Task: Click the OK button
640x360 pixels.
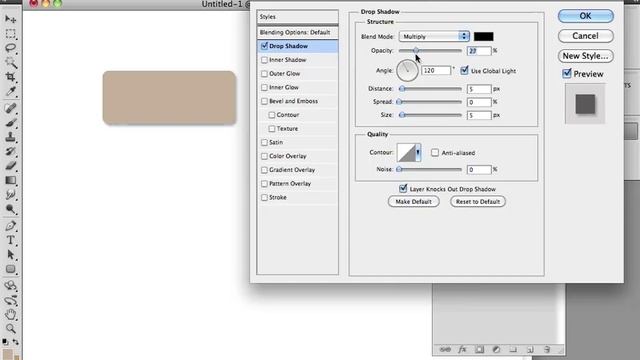Action: 585,16
